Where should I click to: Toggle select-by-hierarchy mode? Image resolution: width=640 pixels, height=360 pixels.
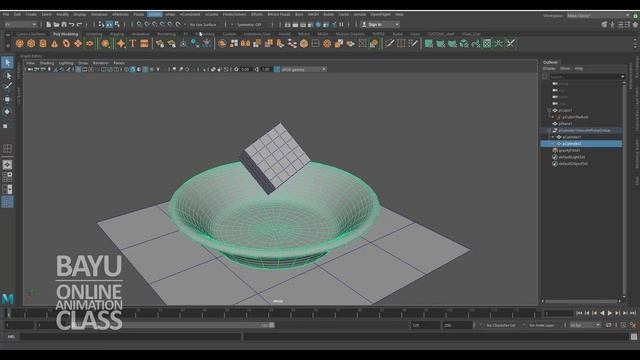pos(101,24)
